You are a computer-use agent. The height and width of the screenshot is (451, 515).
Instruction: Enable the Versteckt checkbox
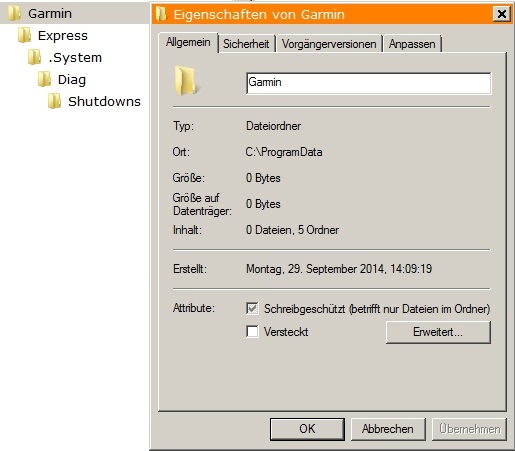coord(252,332)
